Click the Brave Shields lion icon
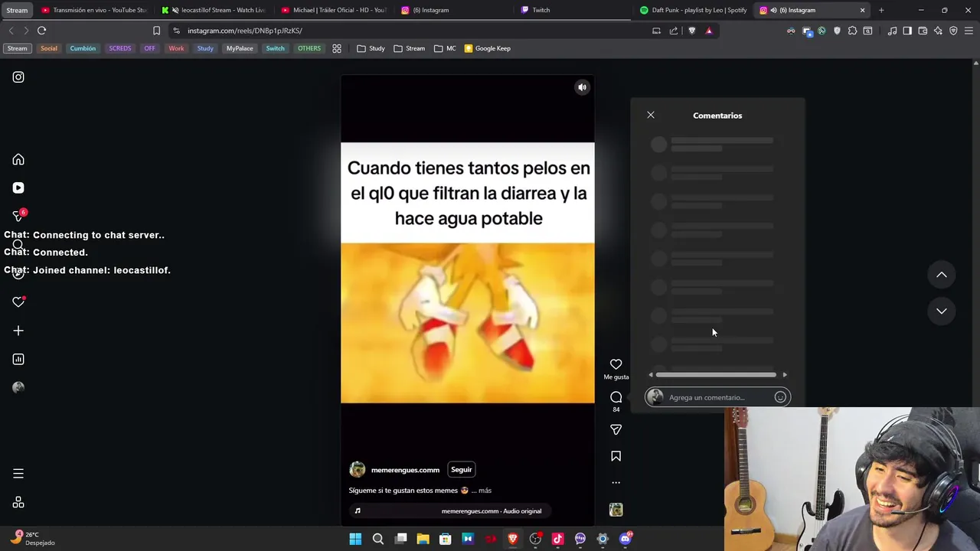Screen dimensions: 980x551 (691, 31)
